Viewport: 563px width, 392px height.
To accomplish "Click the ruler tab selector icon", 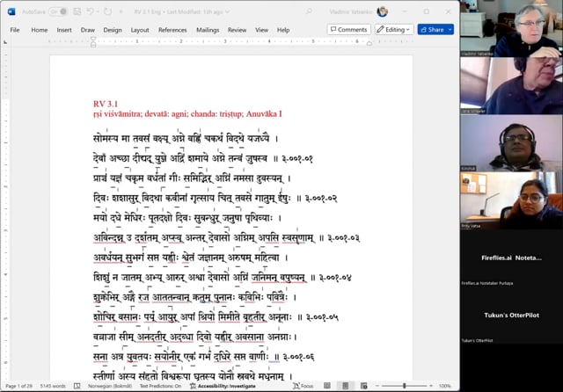I will 5,42.
